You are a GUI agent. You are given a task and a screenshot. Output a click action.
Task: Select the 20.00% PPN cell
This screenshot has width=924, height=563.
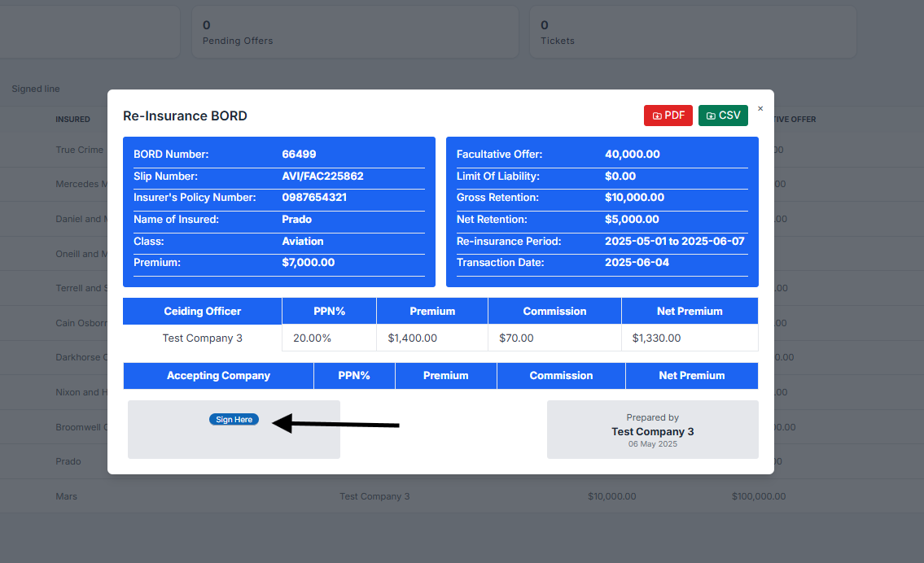point(312,338)
